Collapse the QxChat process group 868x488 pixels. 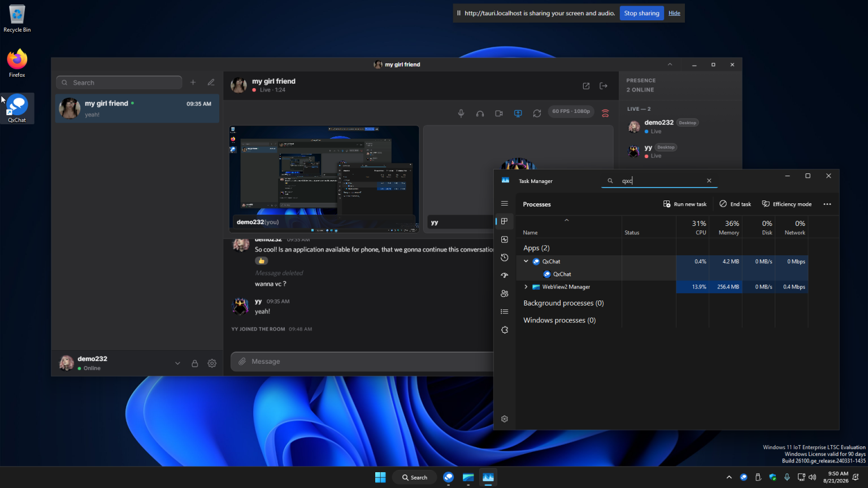pos(526,262)
